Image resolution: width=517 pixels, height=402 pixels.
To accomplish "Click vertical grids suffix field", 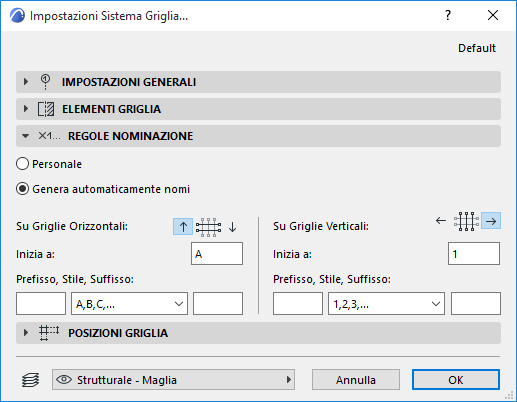I will click(476, 304).
